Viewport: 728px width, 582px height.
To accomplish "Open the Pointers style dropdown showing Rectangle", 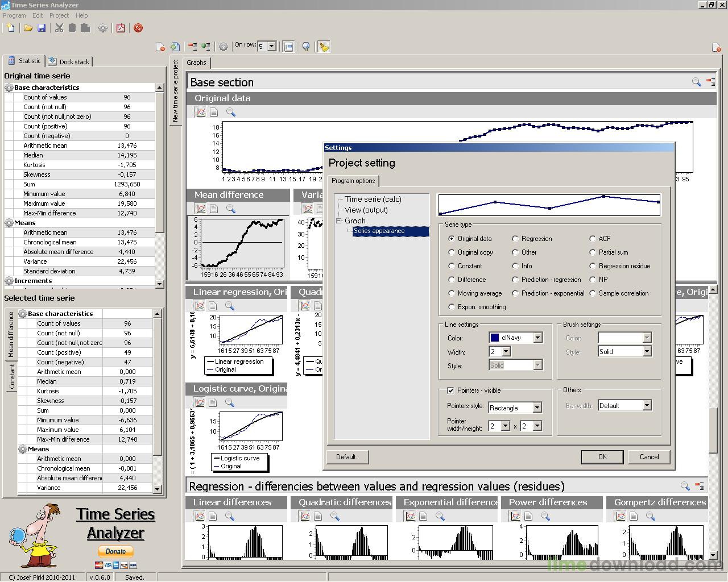I will pyautogui.click(x=537, y=408).
